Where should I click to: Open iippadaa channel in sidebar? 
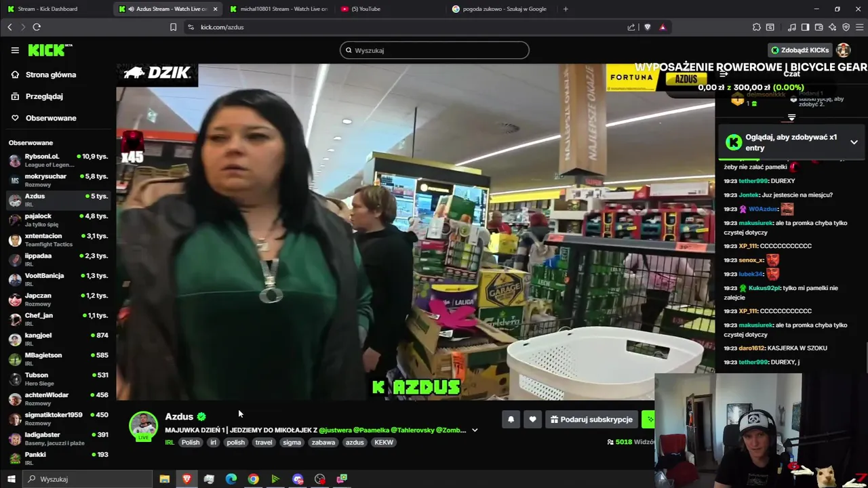58,259
